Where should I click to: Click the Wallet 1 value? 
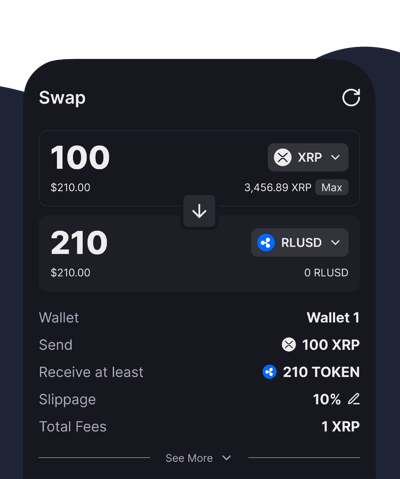333,317
